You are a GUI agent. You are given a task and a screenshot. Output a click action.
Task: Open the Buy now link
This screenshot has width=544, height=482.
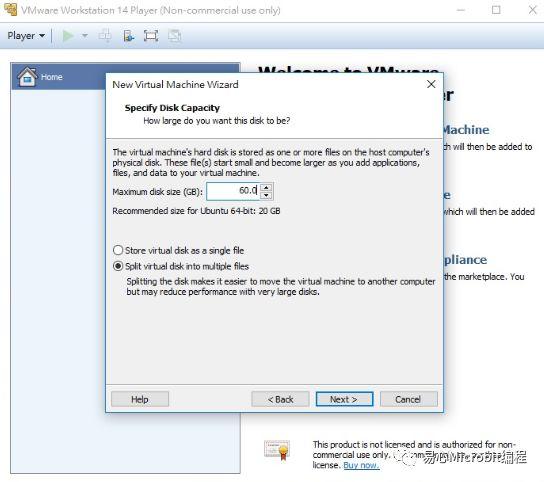point(361,465)
